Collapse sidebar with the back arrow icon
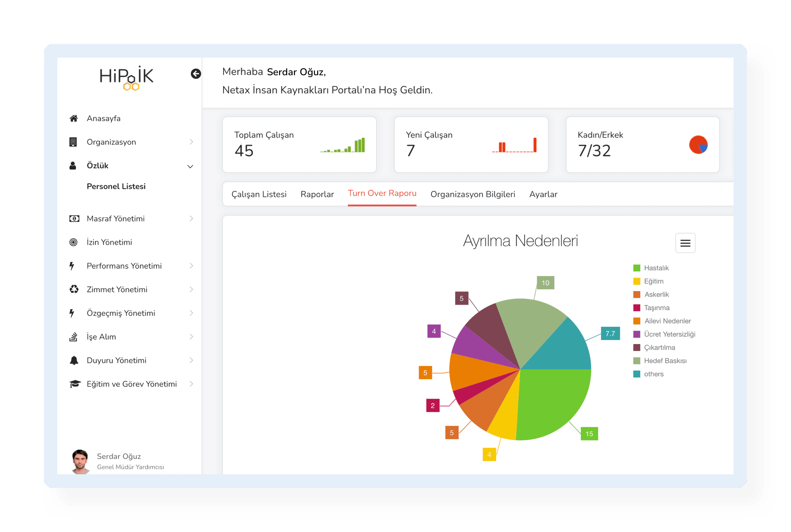Screen dimensions: 791x532 click(196, 74)
